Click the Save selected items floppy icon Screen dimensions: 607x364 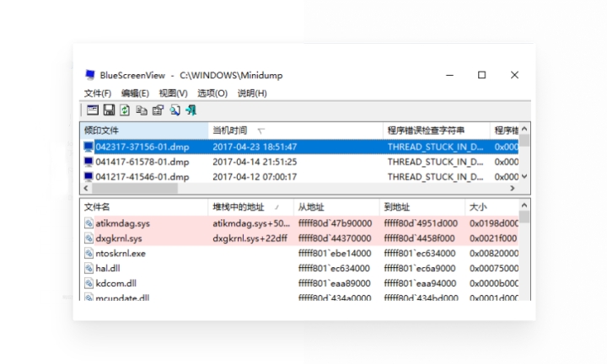[109, 110]
